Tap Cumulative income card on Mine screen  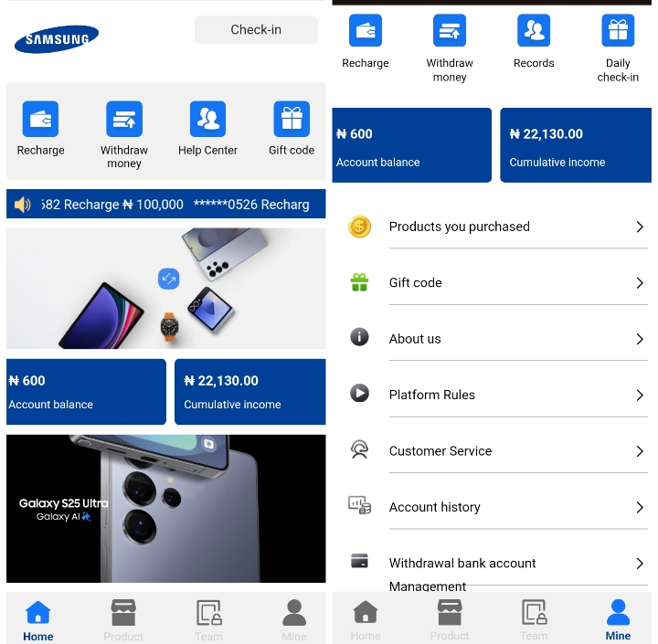coord(576,145)
